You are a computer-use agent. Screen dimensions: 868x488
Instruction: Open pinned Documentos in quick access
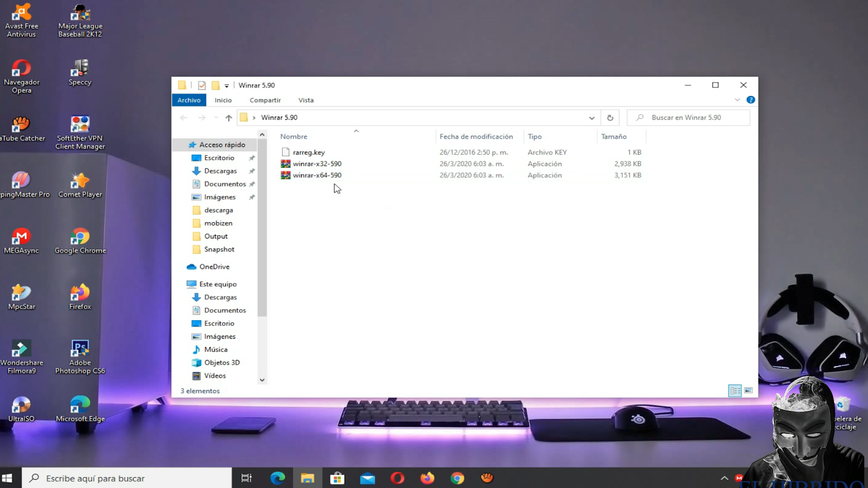pyautogui.click(x=225, y=184)
